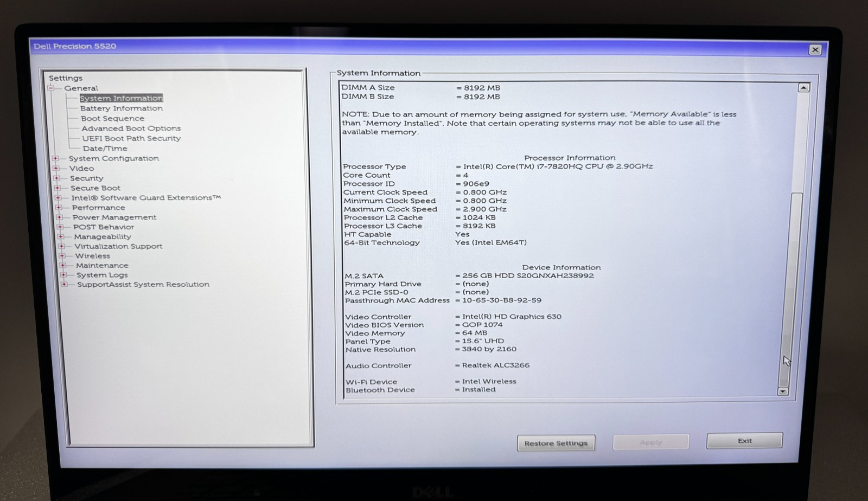Expand Intel Software Guard Extensions node
Image resolution: width=868 pixels, height=501 pixels.
(x=58, y=198)
